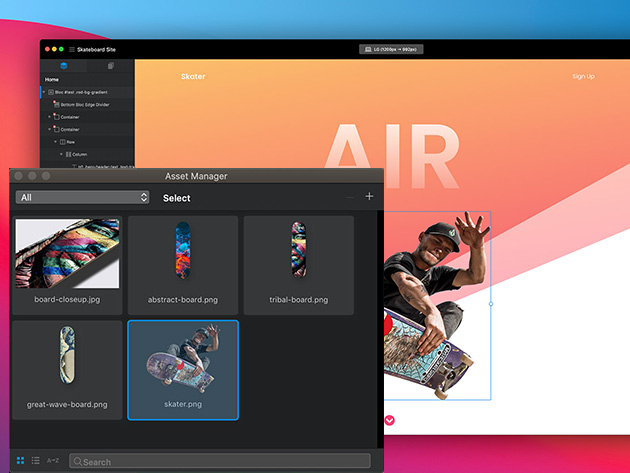Switch to list view in Asset Manager
630x473 pixels.
tap(36, 461)
